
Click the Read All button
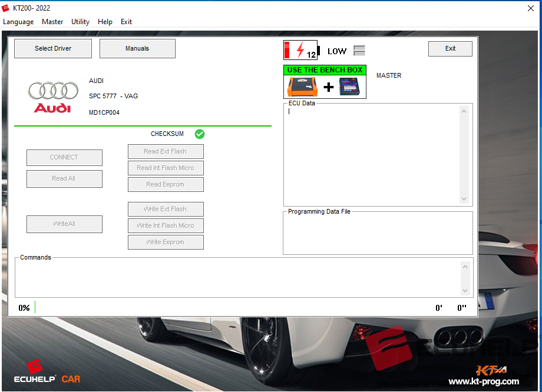[x=64, y=178]
